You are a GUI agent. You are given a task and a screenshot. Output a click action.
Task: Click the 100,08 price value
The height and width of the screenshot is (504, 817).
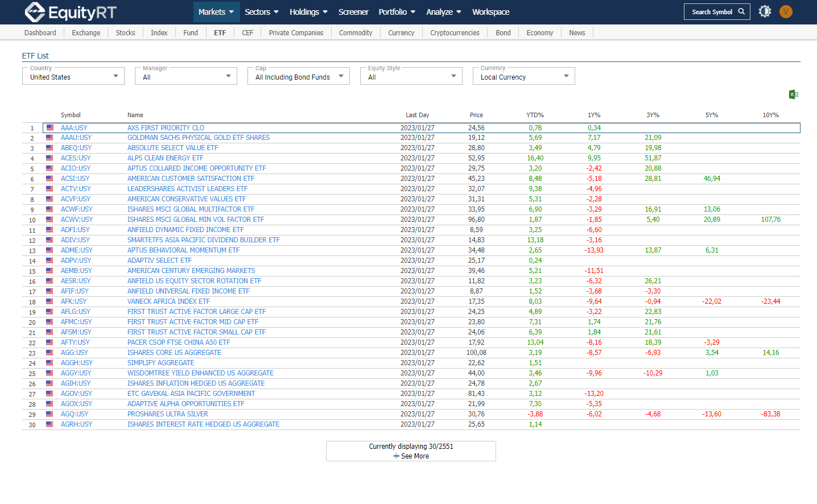(x=476, y=353)
